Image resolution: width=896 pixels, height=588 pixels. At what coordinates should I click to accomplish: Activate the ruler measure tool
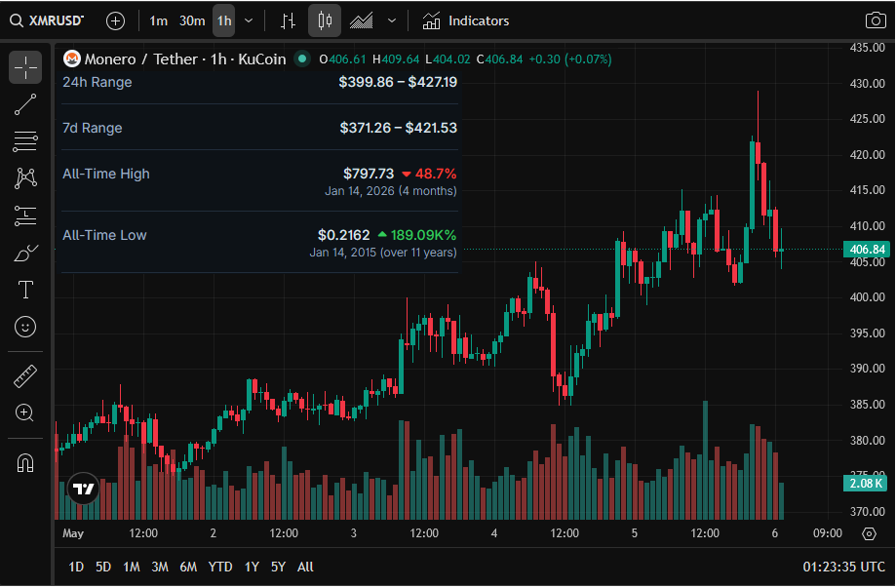pyautogui.click(x=25, y=376)
